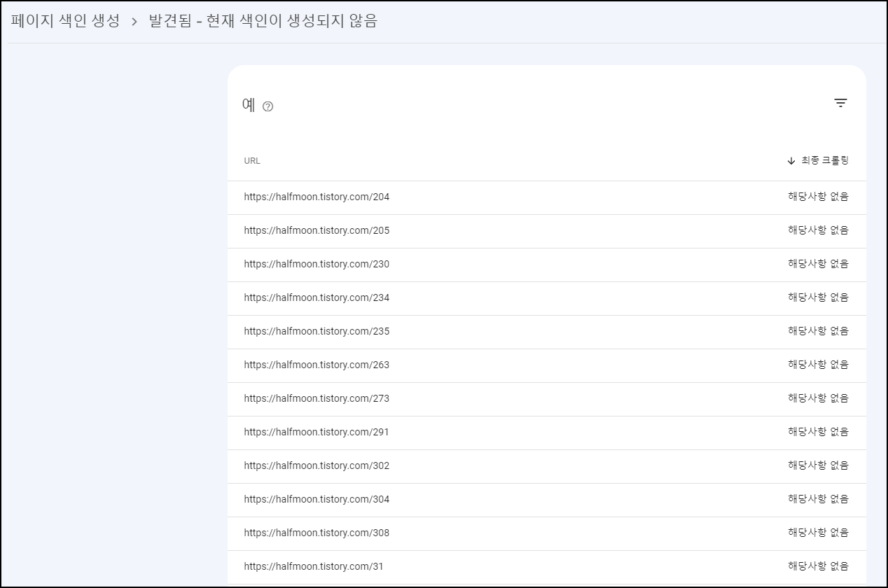Click 해당사항 없음 in the /31 row

pyautogui.click(x=818, y=566)
